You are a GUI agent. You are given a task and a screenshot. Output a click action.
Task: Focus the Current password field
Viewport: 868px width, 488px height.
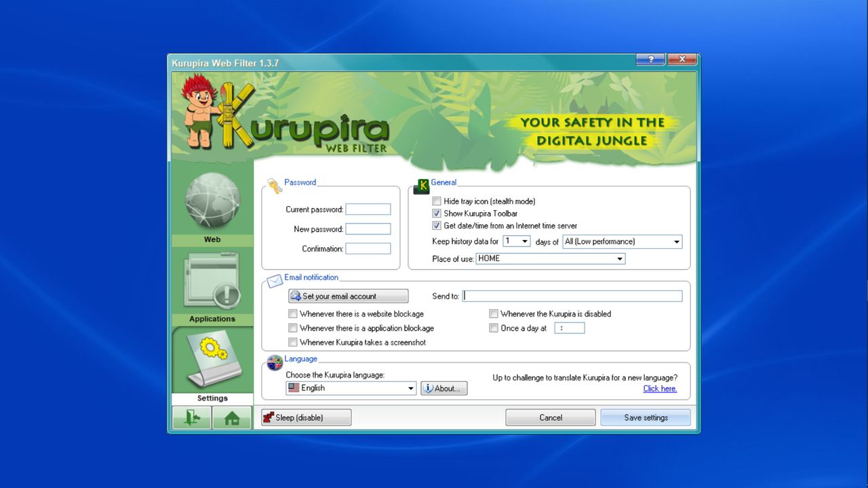coord(368,209)
